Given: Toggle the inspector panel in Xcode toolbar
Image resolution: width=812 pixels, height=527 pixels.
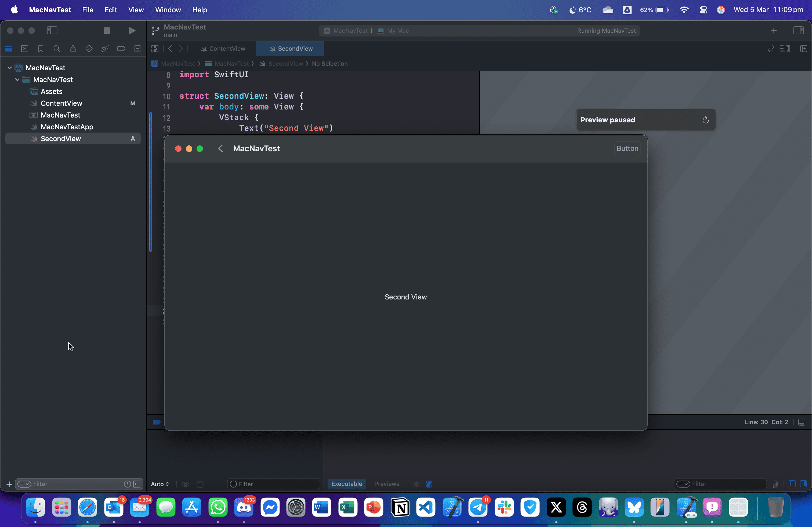Looking at the screenshot, I should coord(798,30).
